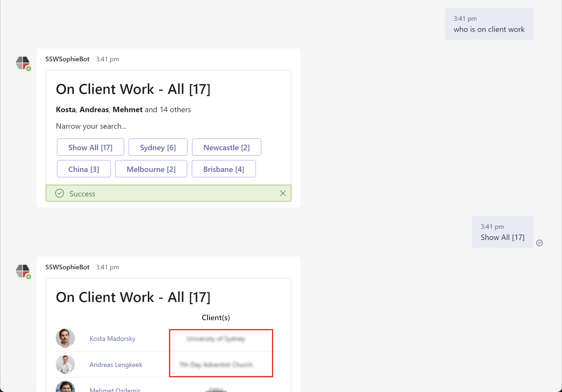The height and width of the screenshot is (392, 562).
Task: Filter results by Brisbane [4]
Action: tap(223, 169)
